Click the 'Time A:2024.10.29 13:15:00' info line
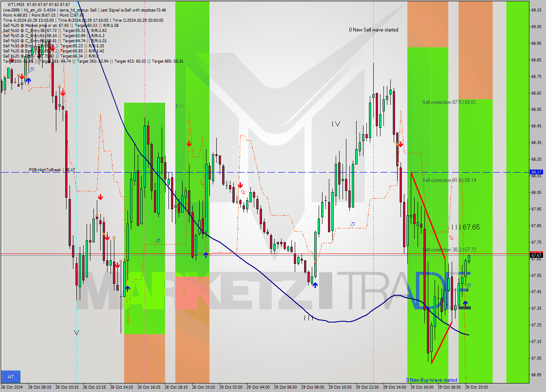This screenshot has width=546, height=392. (x=28, y=20)
